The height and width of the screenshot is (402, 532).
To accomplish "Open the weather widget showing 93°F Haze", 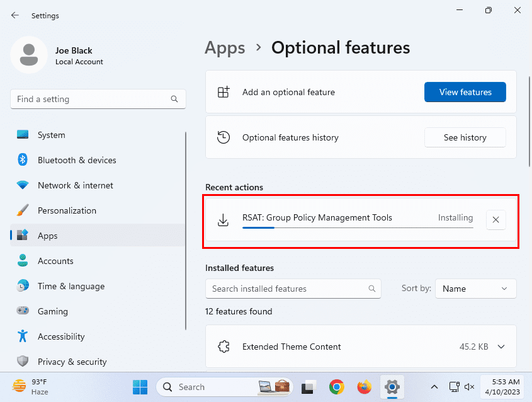I will (x=30, y=387).
